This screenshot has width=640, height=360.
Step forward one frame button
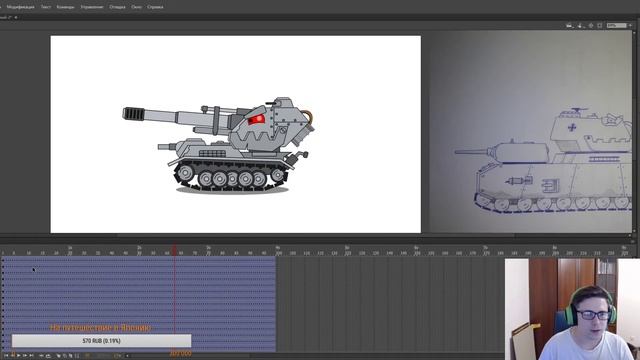[x=25, y=356]
